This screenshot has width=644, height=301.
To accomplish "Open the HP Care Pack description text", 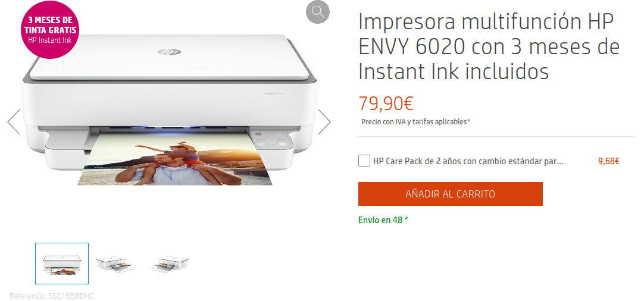I will [468, 161].
